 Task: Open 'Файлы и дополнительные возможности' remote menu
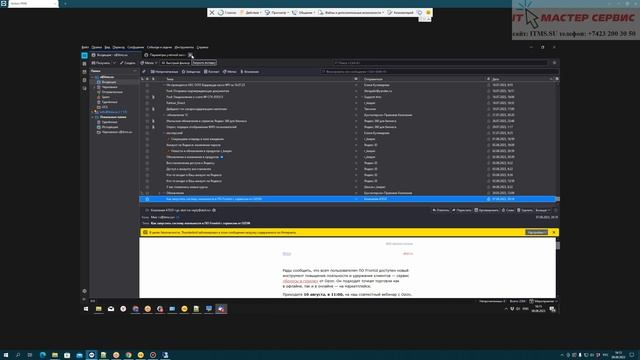point(351,13)
